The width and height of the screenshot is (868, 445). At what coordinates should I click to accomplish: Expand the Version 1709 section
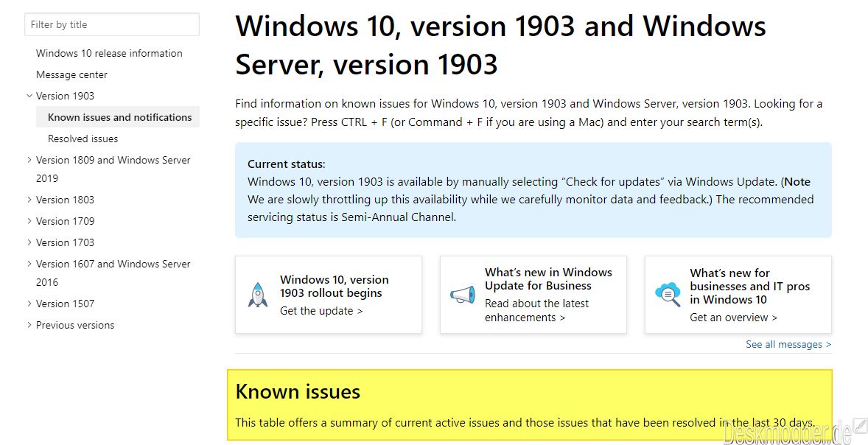click(29, 221)
